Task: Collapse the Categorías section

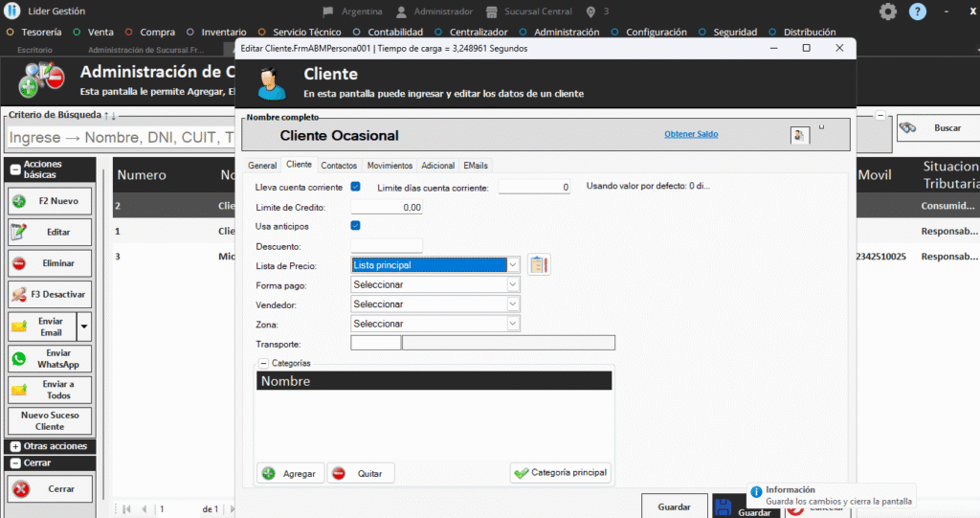Action: pyautogui.click(x=264, y=364)
